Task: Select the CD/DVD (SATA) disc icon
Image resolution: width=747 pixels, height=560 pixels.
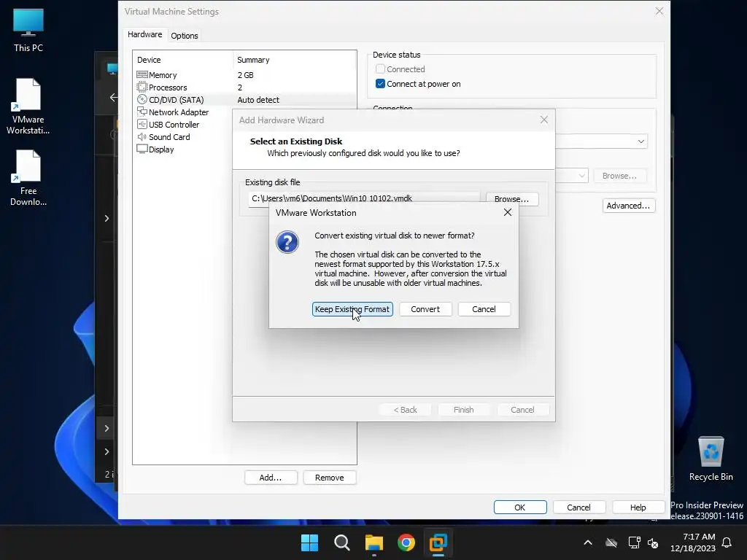Action: pos(142,99)
